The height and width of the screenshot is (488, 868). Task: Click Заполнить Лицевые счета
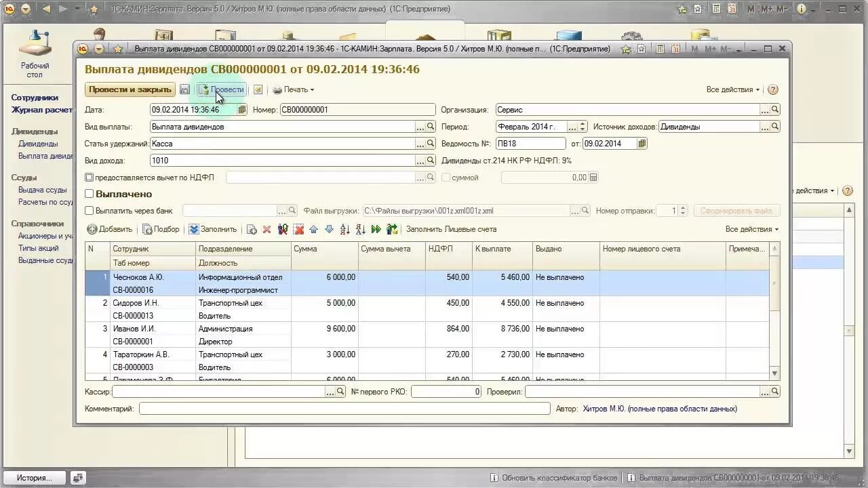451,229
